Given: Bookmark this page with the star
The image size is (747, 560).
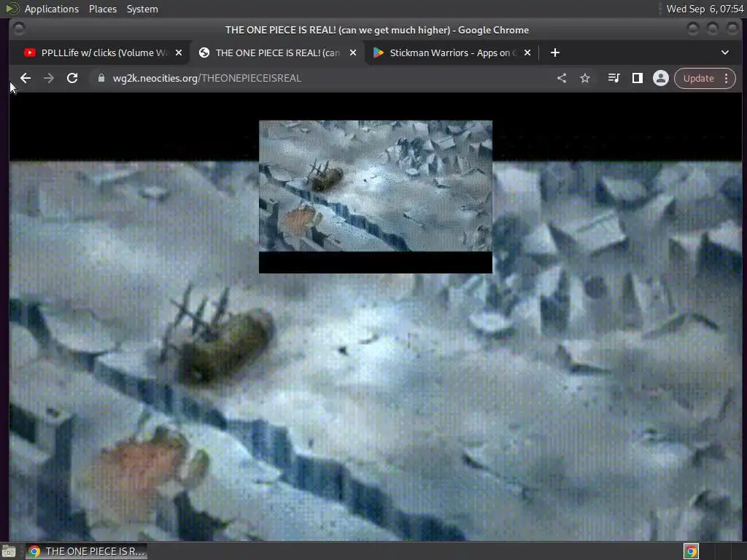Looking at the screenshot, I should tap(585, 78).
